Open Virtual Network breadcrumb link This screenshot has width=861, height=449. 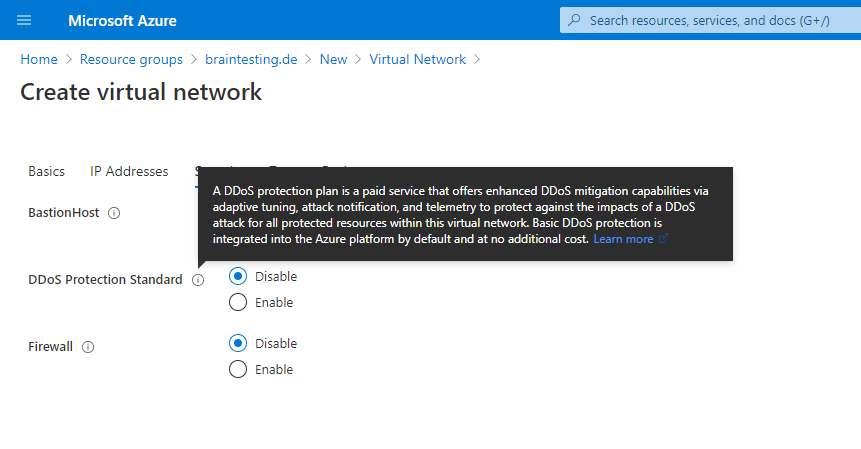click(417, 59)
